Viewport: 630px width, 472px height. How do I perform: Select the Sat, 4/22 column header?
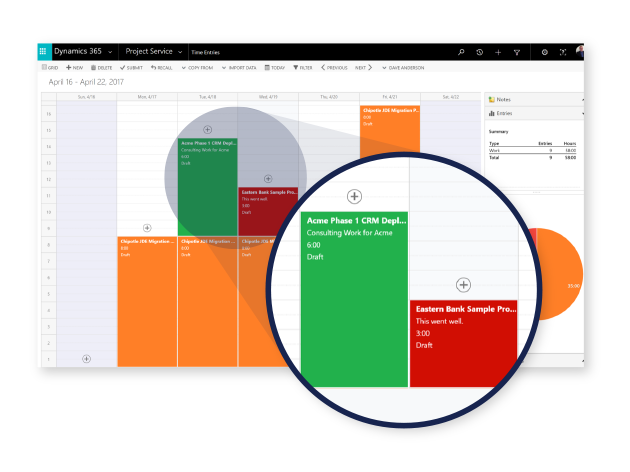(x=450, y=97)
